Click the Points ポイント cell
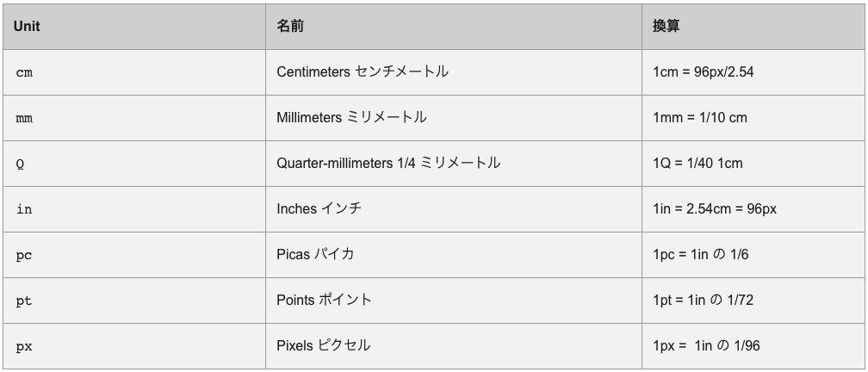Image resolution: width=868 pixels, height=372 pixels. [453, 301]
